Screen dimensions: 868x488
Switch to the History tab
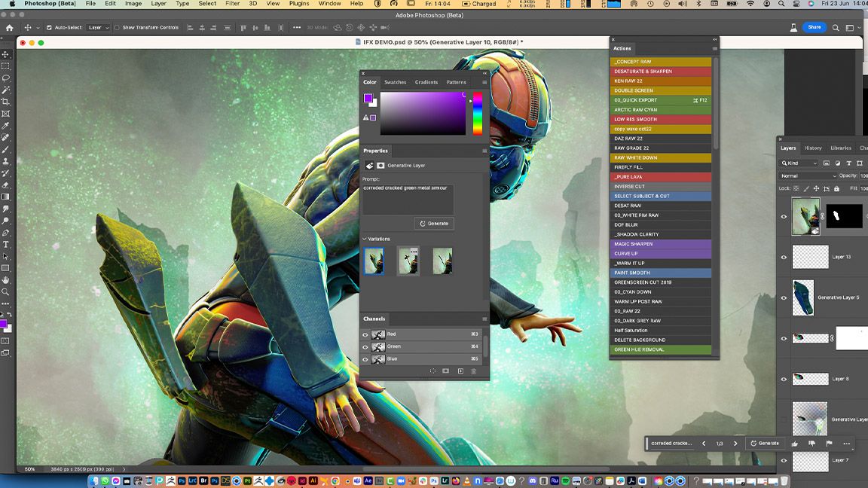click(813, 148)
